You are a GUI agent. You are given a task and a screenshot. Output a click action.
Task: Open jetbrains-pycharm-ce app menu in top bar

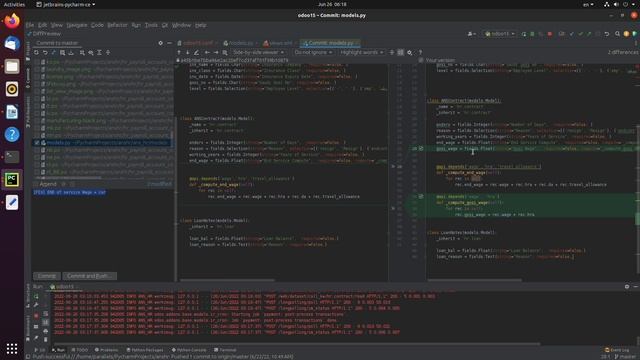tap(66, 4)
